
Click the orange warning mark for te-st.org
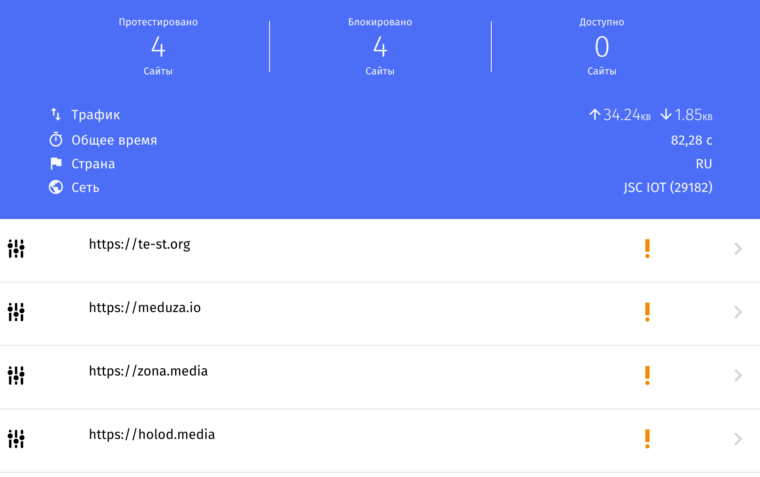[x=647, y=249]
